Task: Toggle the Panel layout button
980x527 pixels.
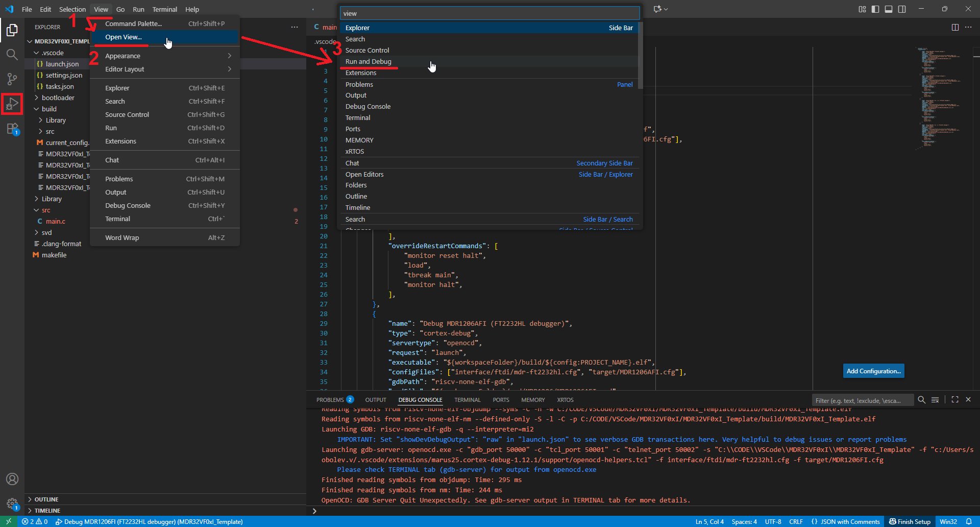Action: 889,9
